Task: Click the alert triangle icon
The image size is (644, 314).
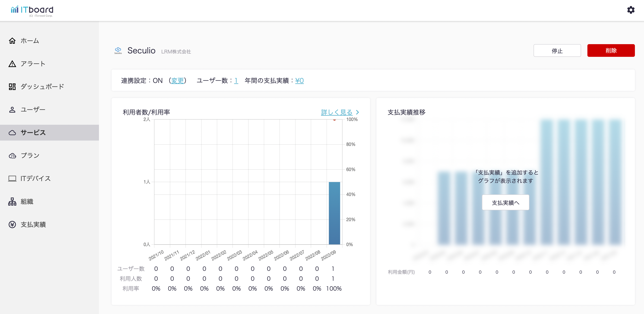Action: pyautogui.click(x=12, y=64)
